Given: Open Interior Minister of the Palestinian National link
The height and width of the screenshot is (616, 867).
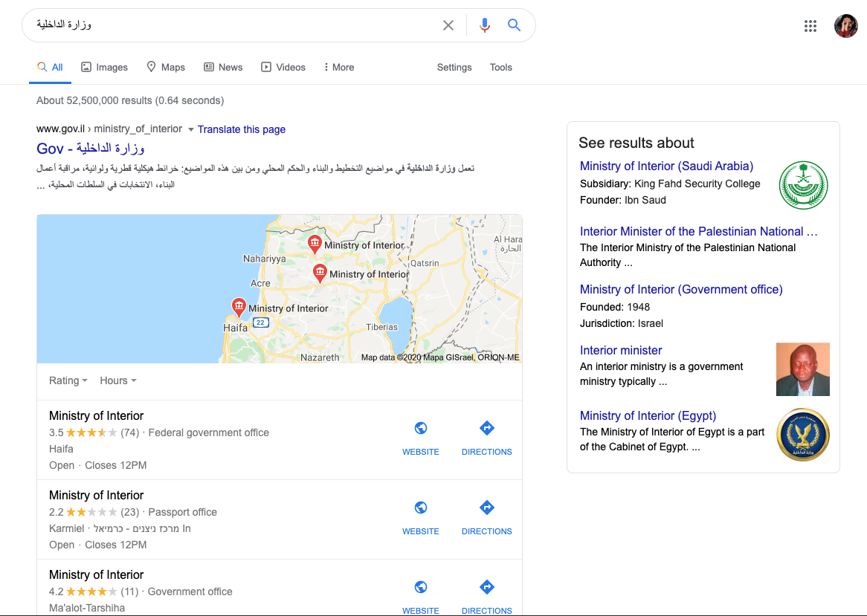Looking at the screenshot, I should pos(698,232).
